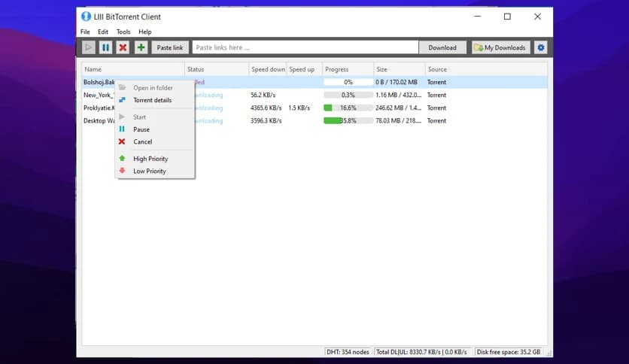Click the red down arrow priority icon

tap(123, 171)
